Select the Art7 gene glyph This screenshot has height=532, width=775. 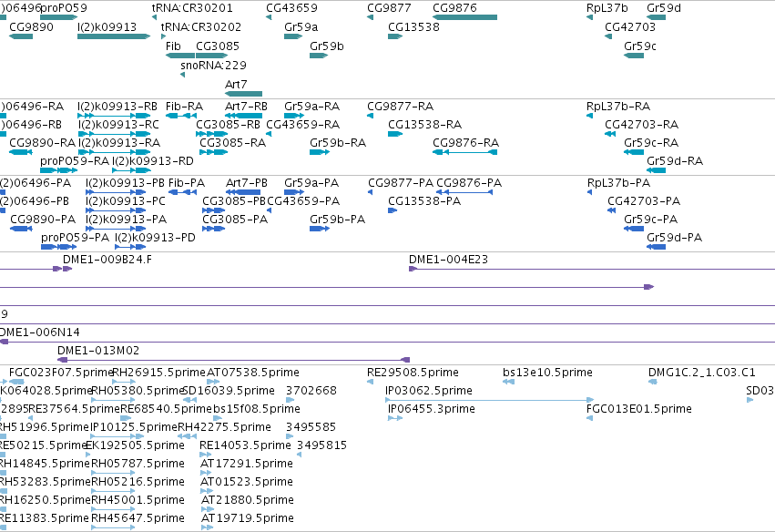coord(243,94)
